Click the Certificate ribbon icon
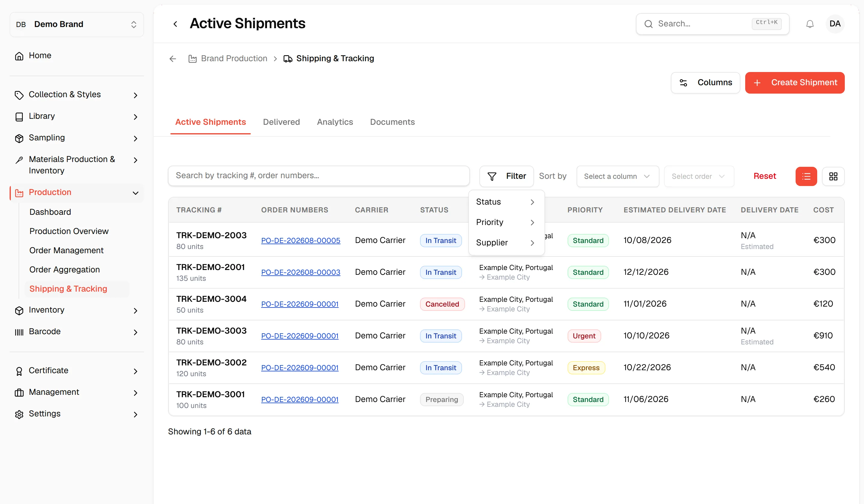This screenshot has height=504, width=864. (x=19, y=371)
